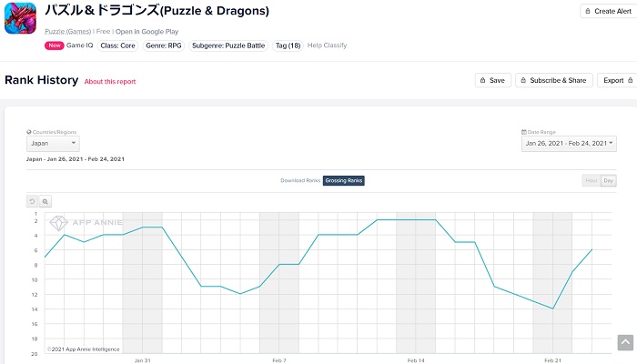Select the Genre: RPG tag

[164, 45]
